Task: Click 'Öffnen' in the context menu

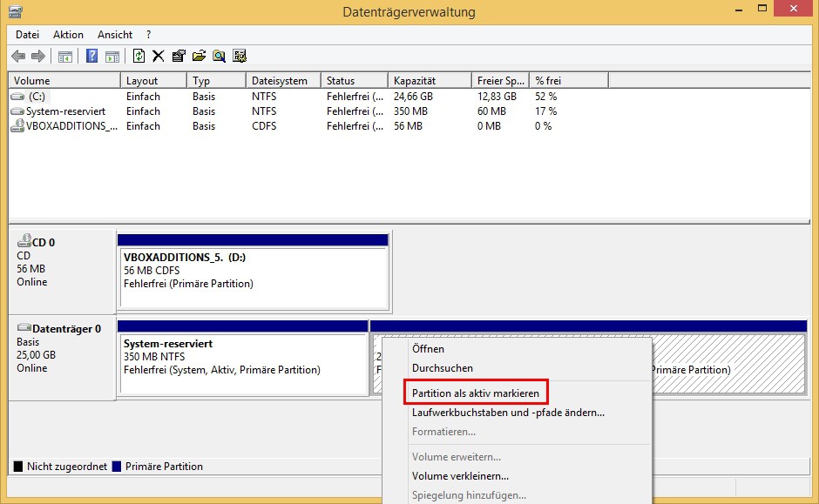Action: [428, 349]
